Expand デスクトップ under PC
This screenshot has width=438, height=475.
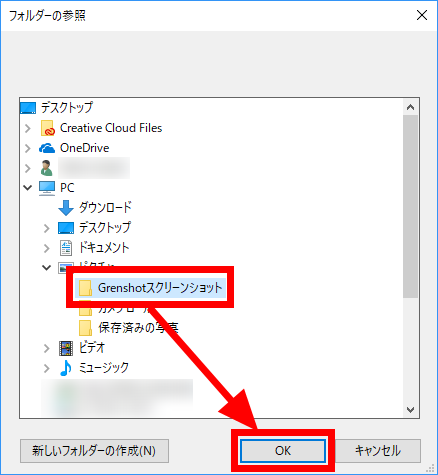click(47, 228)
